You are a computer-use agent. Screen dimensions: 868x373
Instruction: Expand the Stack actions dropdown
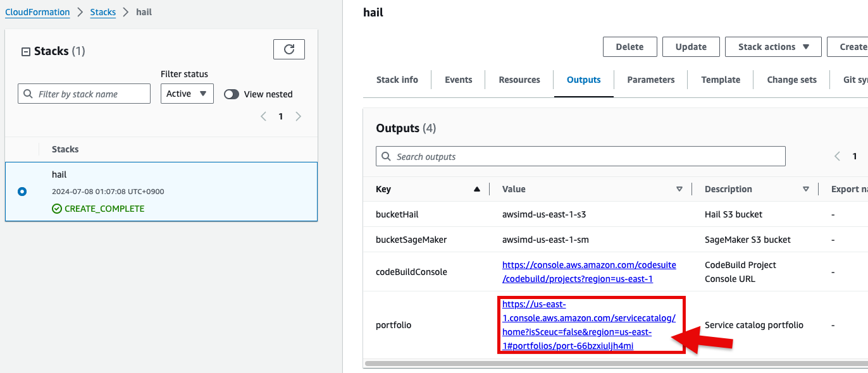tap(774, 47)
